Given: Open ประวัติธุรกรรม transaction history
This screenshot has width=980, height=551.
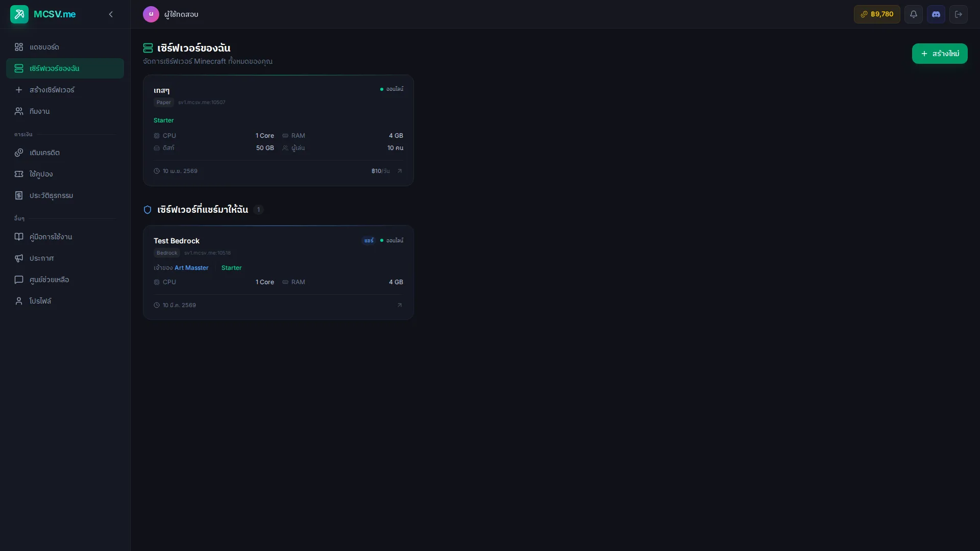Looking at the screenshot, I should pos(51,195).
